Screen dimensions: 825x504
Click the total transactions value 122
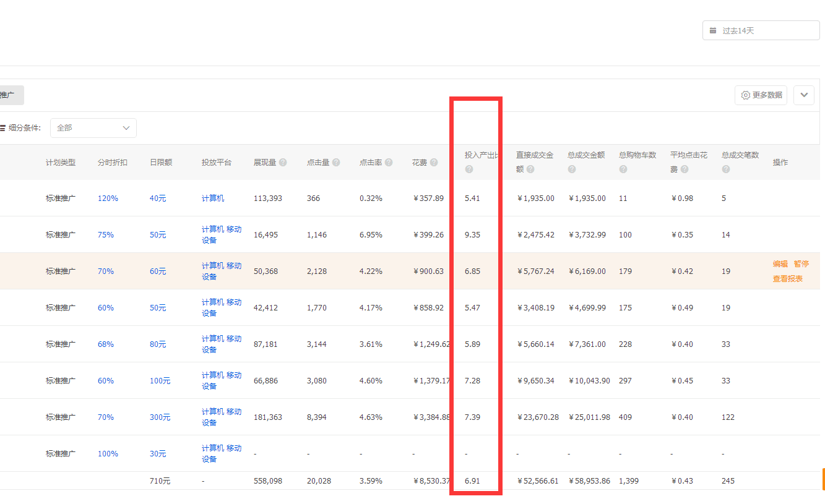coord(728,417)
